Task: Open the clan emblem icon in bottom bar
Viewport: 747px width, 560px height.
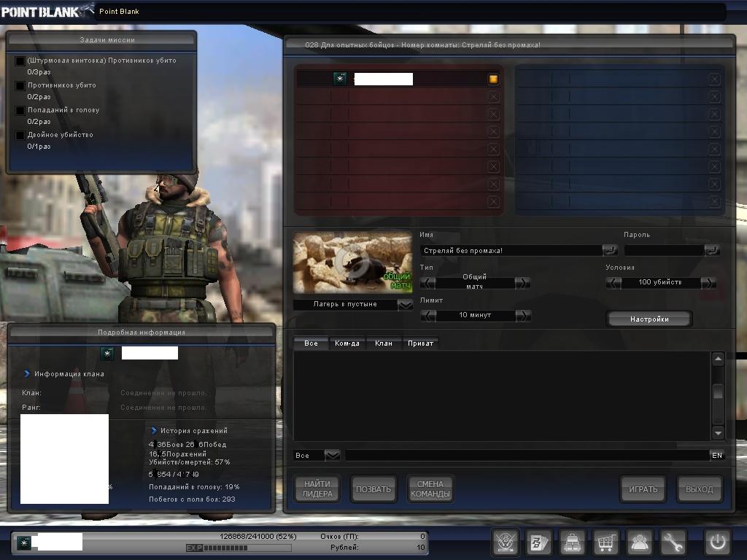Action: coord(505,542)
